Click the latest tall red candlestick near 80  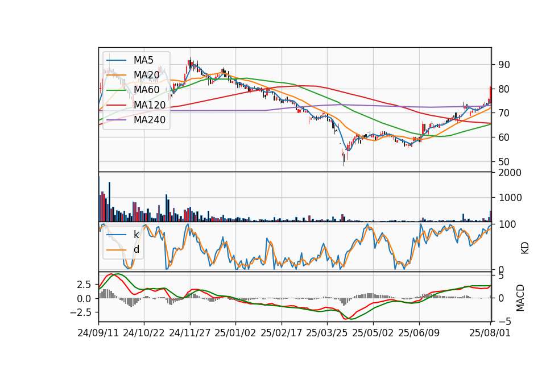490,94
